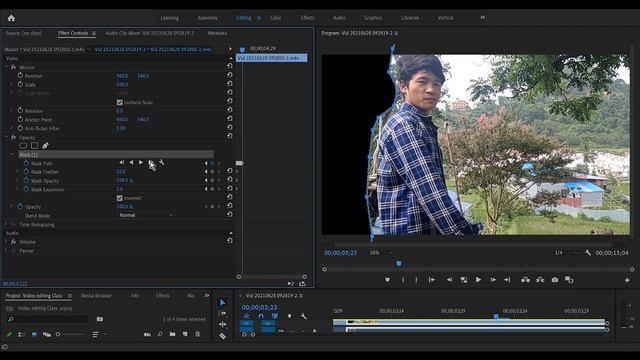This screenshot has width=640, height=360.
Task: Add marker in timeline panel
Action: [x=289, y=316]
